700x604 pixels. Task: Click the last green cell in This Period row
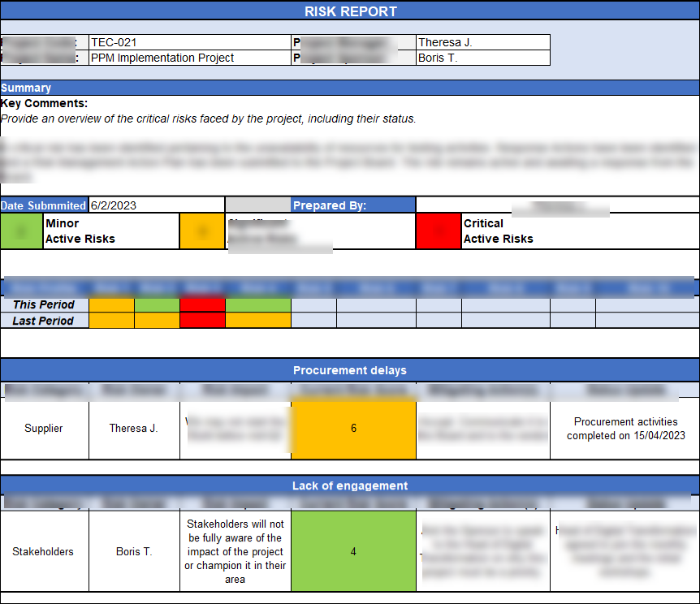pyautogui.click(x=257, y=305)
